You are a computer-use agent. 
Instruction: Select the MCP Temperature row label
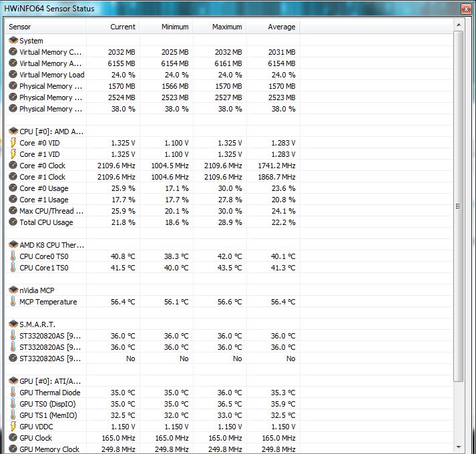(x=48, y=302)
